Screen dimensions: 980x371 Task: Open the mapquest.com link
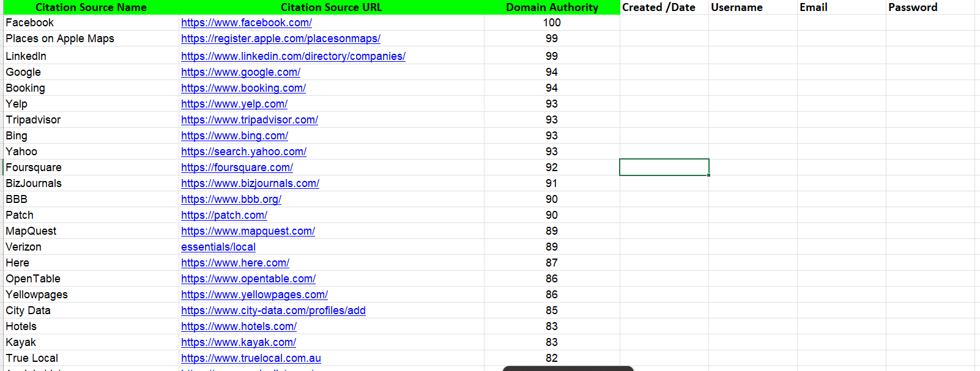coord(248,231)
